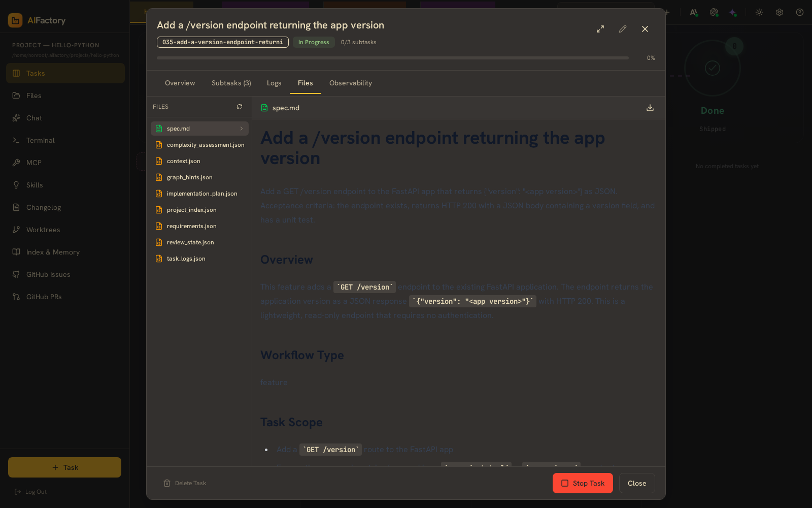This screenshot has width=812, height=508.
Task: Click the Workflow Type heading
Action: pos(302,355)
